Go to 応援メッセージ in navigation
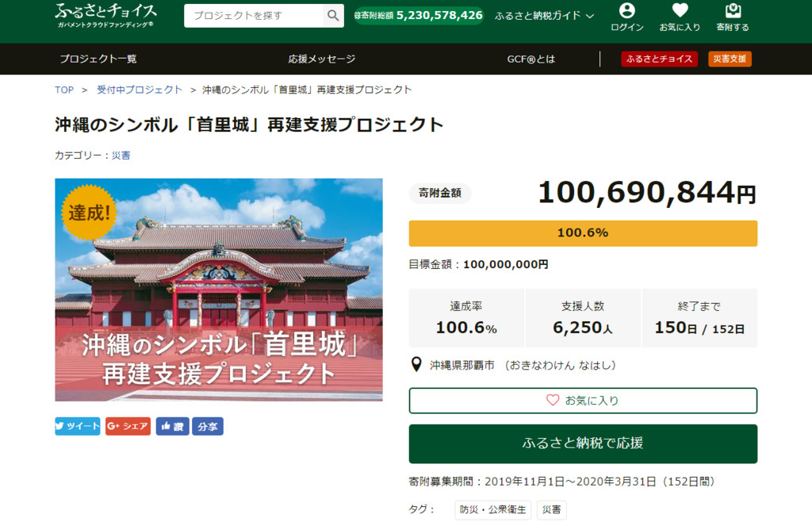 coord(322,59)
